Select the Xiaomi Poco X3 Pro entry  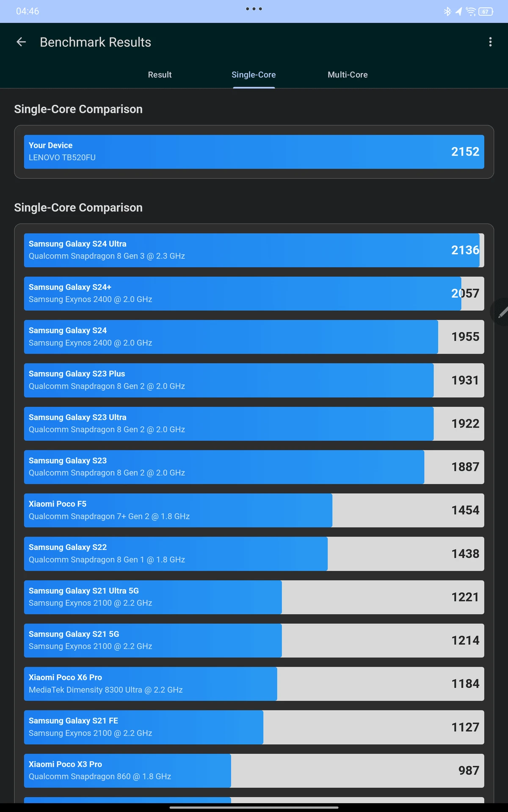click(x=254, y=771)
